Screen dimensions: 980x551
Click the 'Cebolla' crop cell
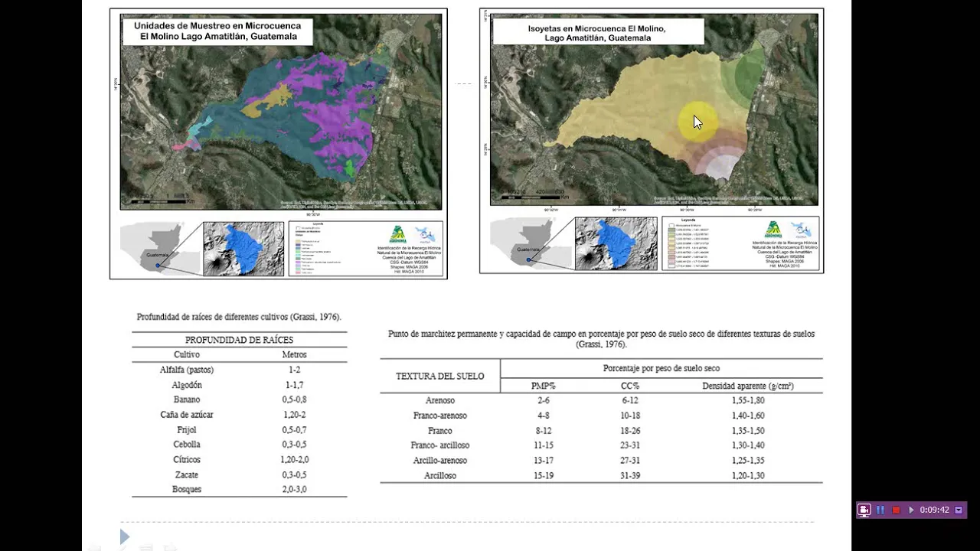point(187,445)
